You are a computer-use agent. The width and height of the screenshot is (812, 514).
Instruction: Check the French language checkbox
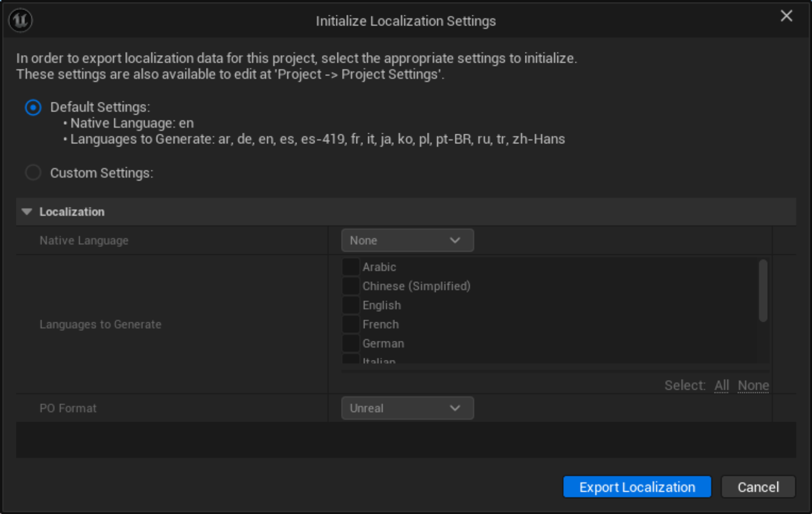[x=351, y=324]
